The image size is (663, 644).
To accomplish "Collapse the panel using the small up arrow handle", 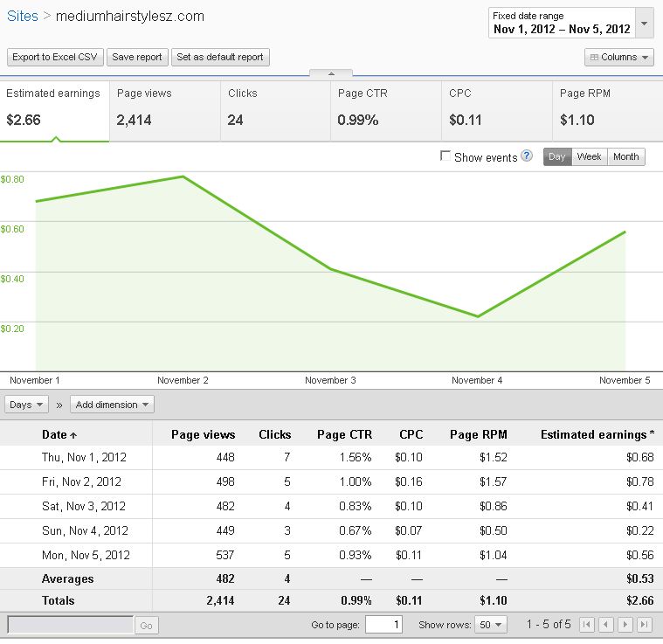I will pyautogui.click(x=331, y=73).
